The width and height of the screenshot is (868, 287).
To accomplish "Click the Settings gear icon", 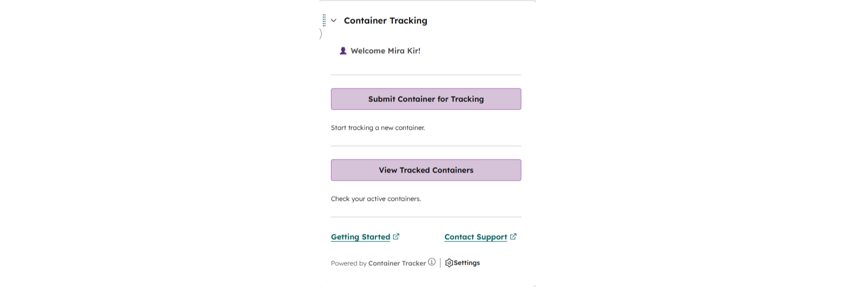I will [x=449, y=263].
